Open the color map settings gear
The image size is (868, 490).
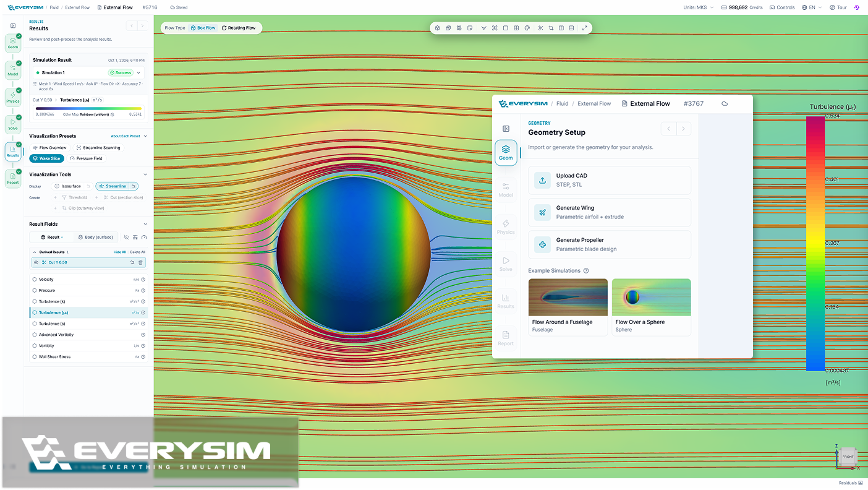click(112, 114)
